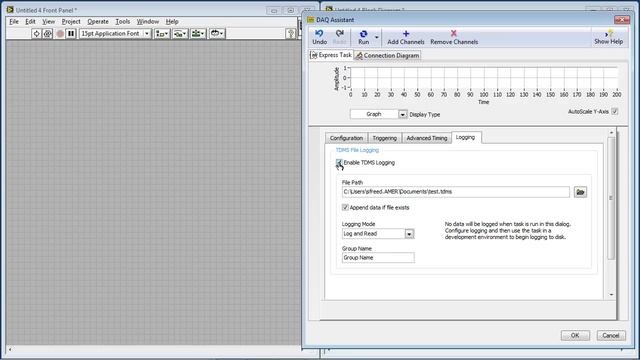Click Cancel button in DAQ Assistant
This screenshot has width=640, height=360.
[611, 336]
